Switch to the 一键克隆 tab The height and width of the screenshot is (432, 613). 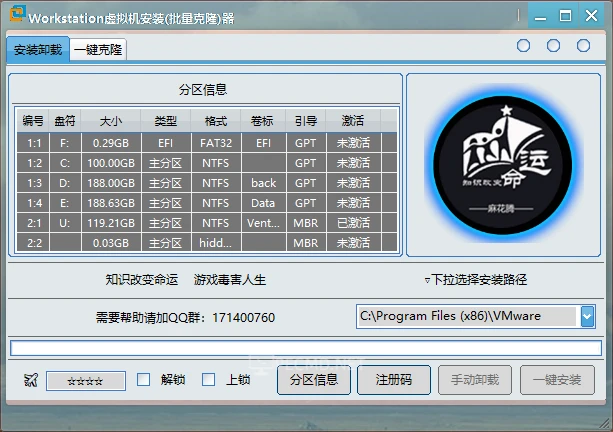(x=98, y=50)
